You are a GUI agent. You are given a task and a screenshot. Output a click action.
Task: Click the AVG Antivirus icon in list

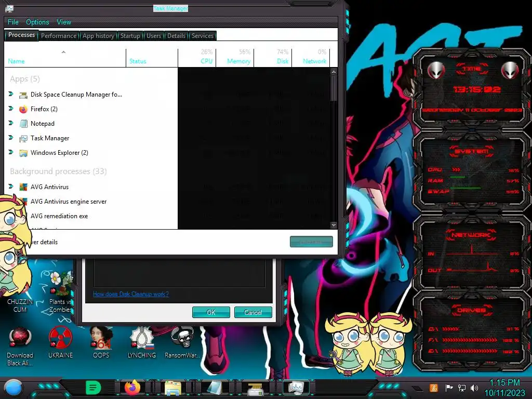pyautogui.click(x=23, y=187)
